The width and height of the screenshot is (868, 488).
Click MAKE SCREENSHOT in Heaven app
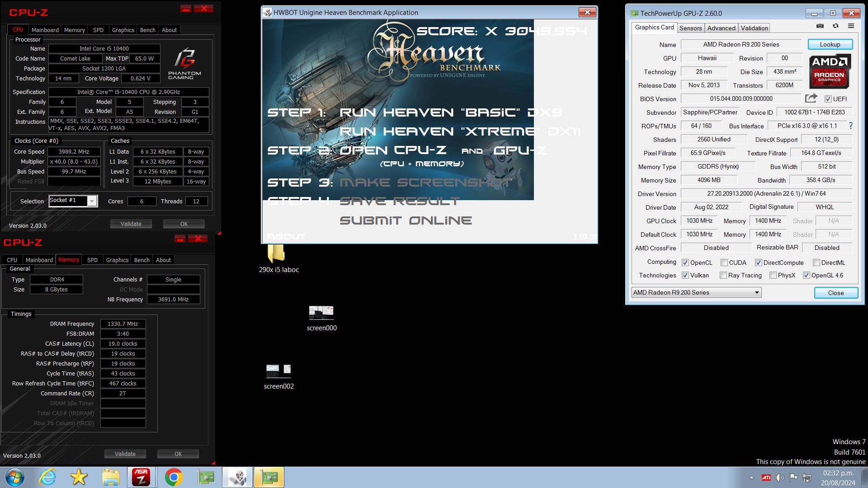[425, 183]
